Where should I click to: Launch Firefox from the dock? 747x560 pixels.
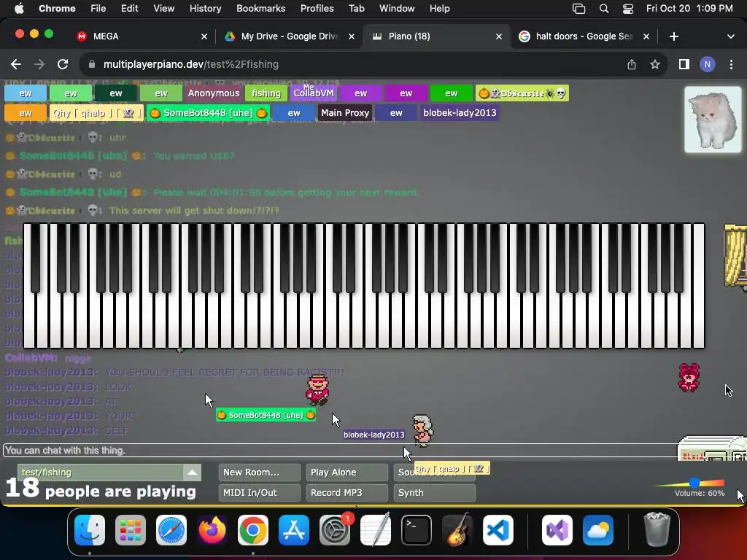pos(212,530)
